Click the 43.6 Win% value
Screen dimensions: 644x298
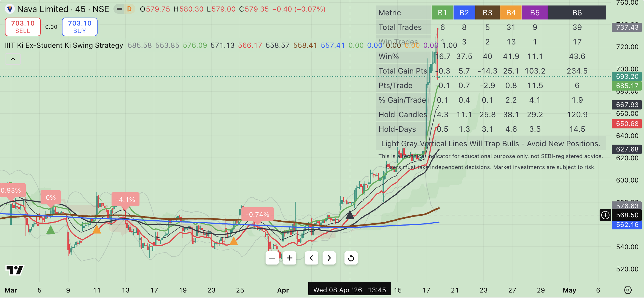(x=577, y=56)
